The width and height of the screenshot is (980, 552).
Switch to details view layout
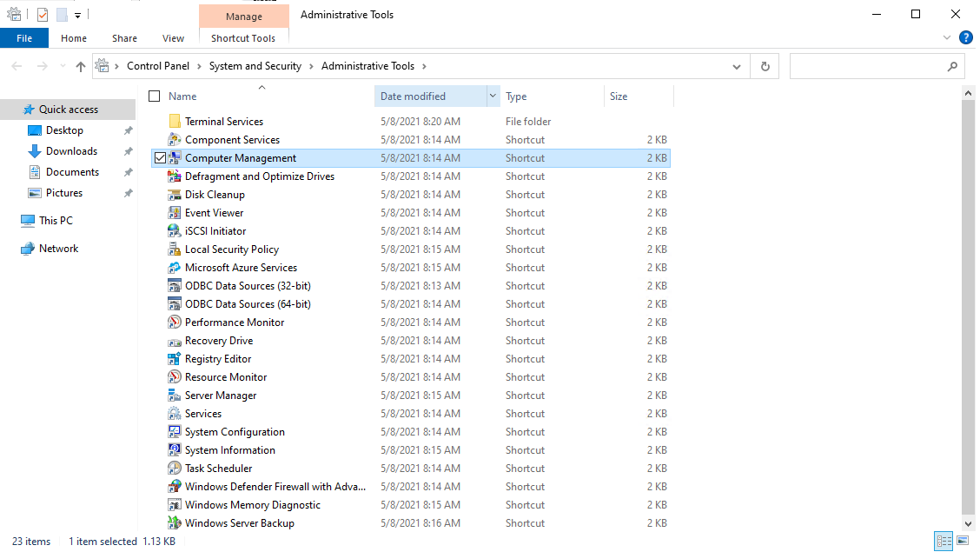[944, 541]
